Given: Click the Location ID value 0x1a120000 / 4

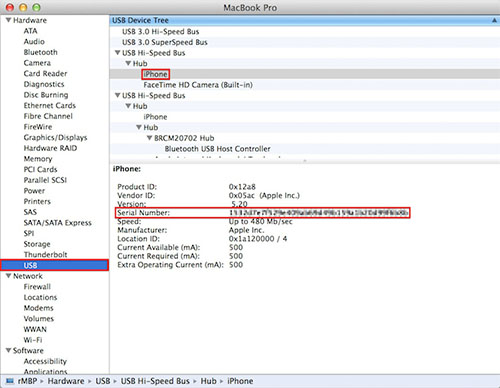Looking at the screenshot, I should pyautogui.click(x=258, y=239).
